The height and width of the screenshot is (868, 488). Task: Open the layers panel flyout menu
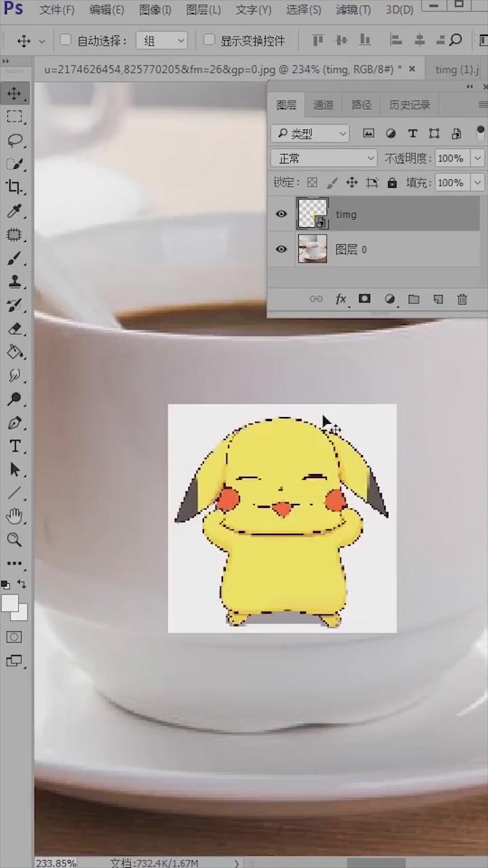tap(483, 104)
